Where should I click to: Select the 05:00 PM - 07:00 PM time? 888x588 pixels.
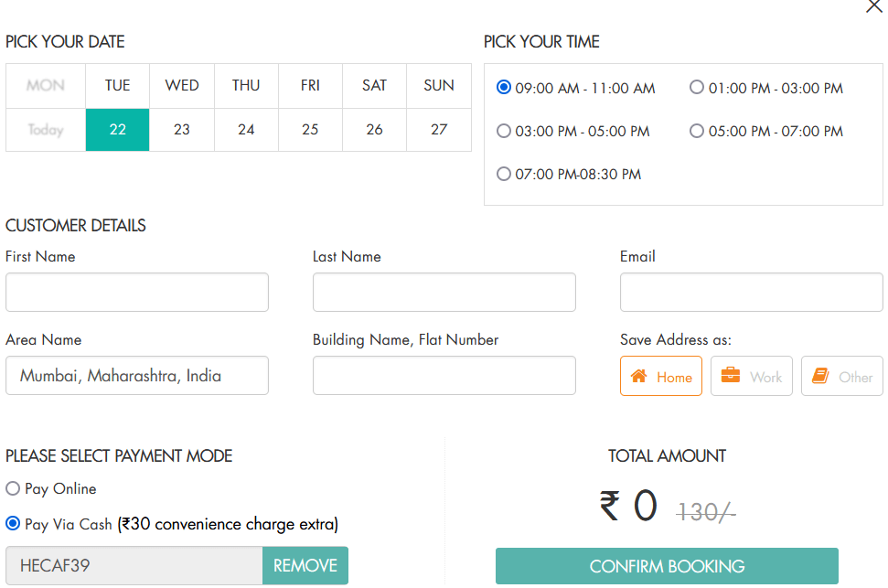[x=697, y=131]
